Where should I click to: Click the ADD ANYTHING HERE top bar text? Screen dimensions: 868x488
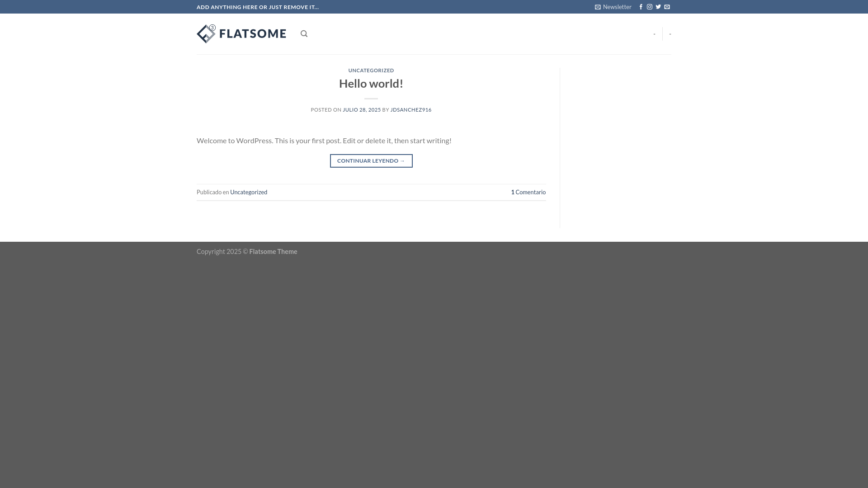point(258,7)
